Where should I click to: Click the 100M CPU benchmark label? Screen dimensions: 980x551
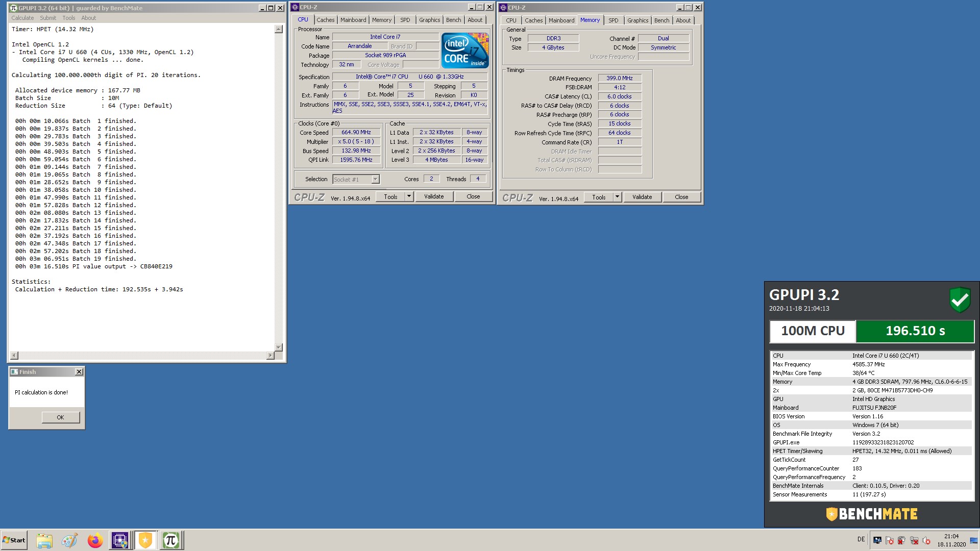pos(813,331)
